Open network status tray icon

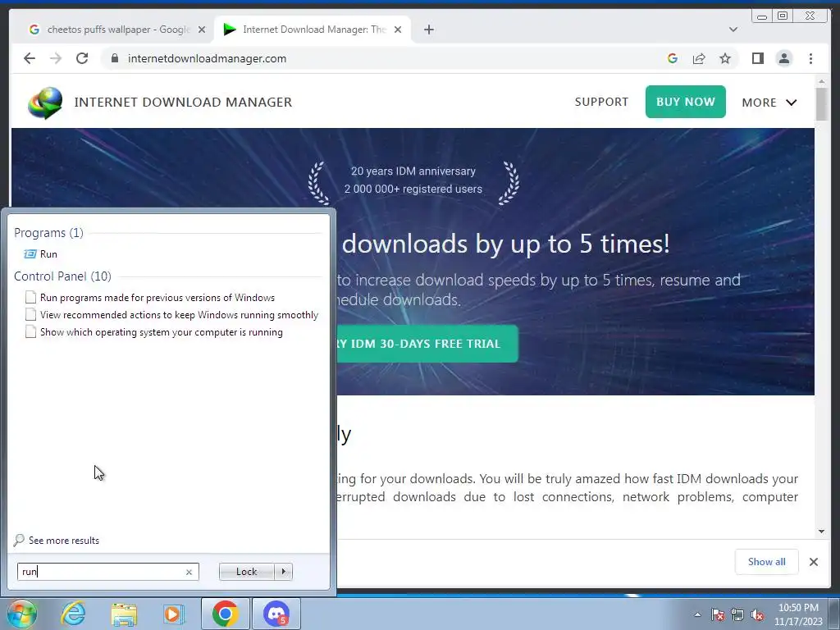pos(737,614)
